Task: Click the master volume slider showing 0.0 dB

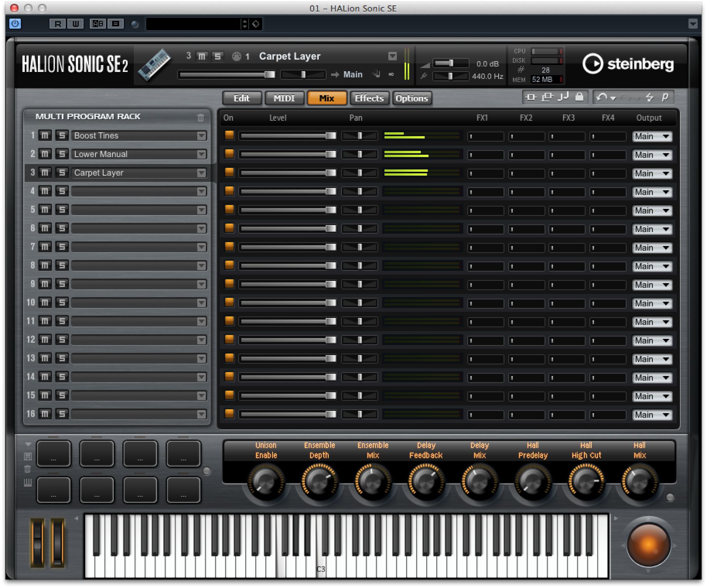Action: click(450, 63)
